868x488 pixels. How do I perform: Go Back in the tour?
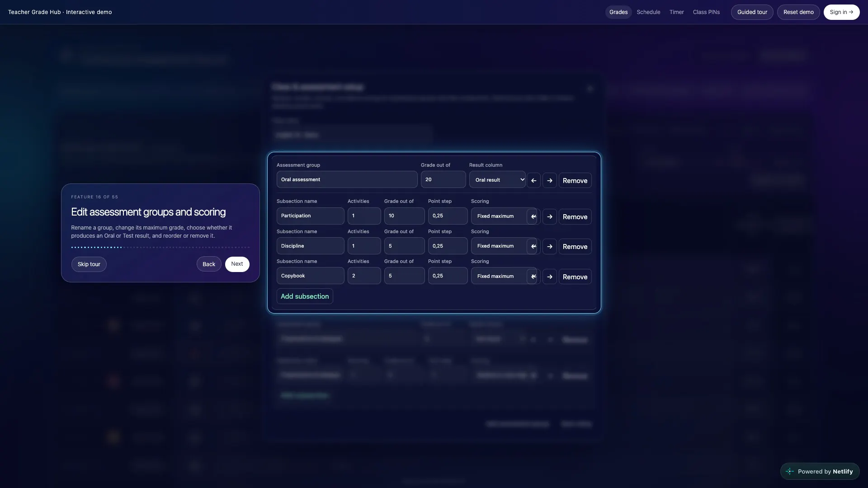point(209,264)
